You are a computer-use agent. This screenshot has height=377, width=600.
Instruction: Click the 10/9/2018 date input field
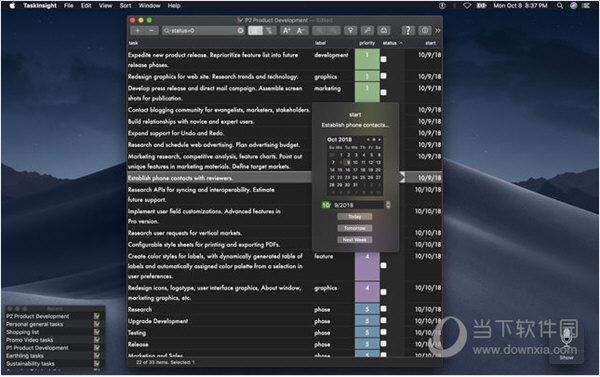pos(353,205)
